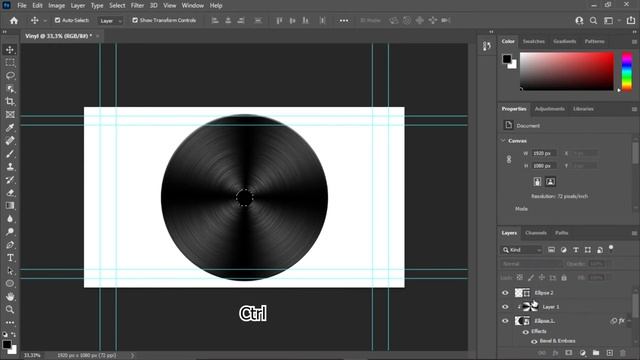Screen dimensions: 640x360
Task: Select the Horizontal Type tool
Action: click(10, 258)
